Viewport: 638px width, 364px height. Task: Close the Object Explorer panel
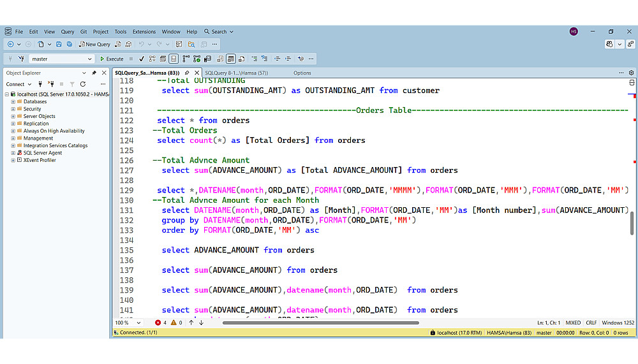(104, 73)
